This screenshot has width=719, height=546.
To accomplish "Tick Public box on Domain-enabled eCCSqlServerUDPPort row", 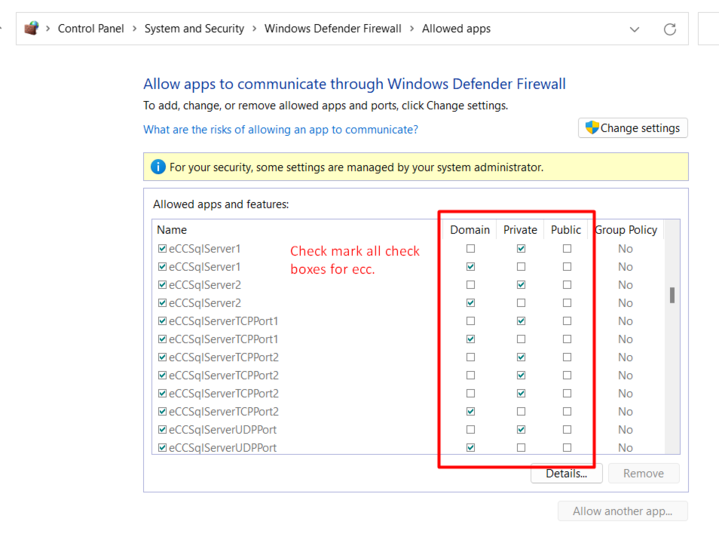I will [x=567, y=447].
